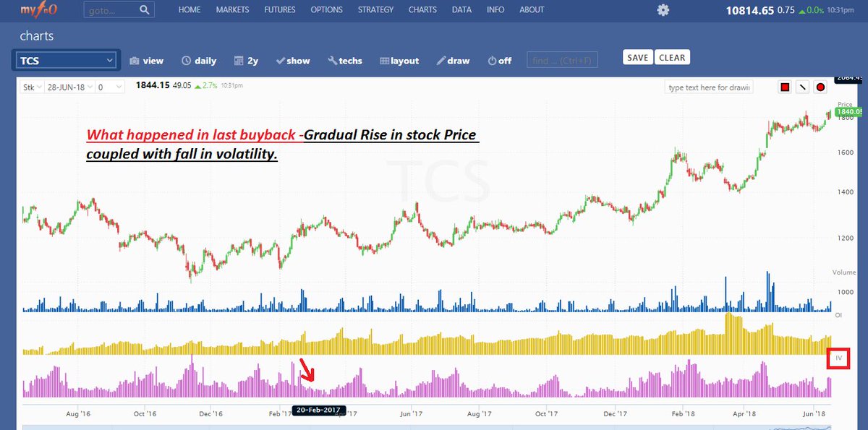868x430 pixels.
Task: Focus the find (Ctrl+F) input box
Action: [x=563, y=61]
